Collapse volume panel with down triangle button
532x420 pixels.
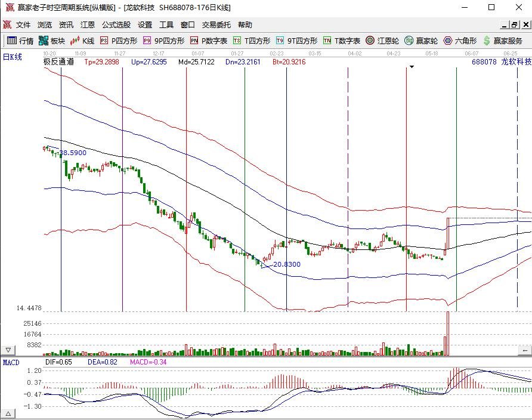point(8,350)
